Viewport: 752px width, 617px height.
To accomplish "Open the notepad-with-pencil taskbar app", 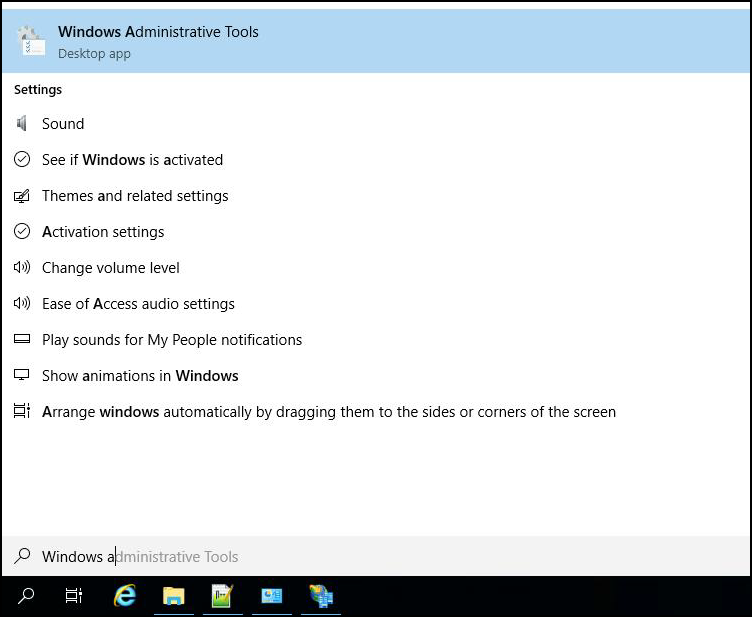I will click(223, 596).
